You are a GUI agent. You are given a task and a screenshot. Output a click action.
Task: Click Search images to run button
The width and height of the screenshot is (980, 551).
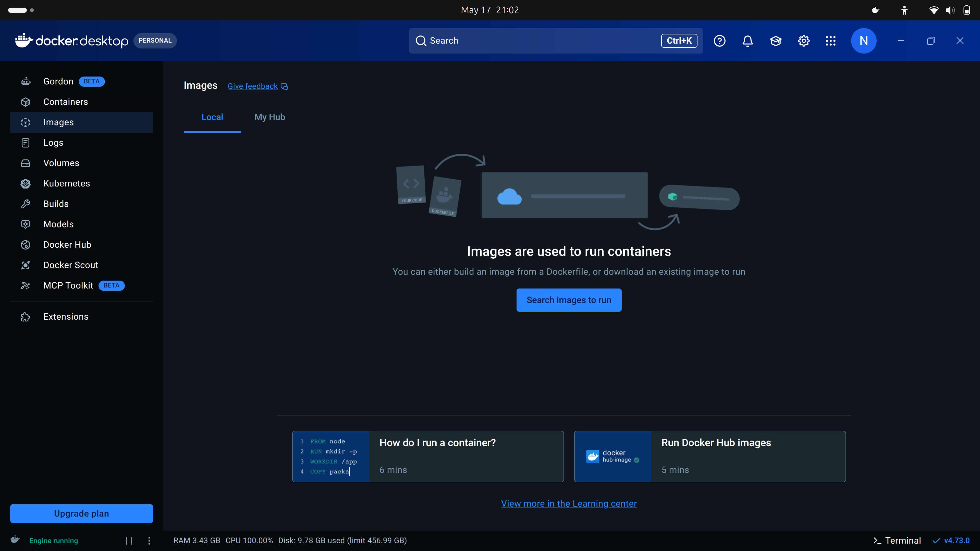click(x=569, y=300)
